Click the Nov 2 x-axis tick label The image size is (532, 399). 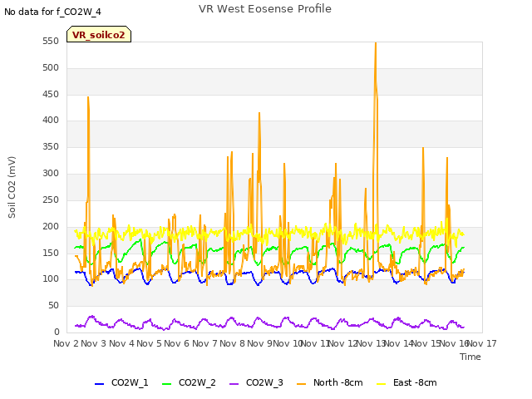pos(66,343)
